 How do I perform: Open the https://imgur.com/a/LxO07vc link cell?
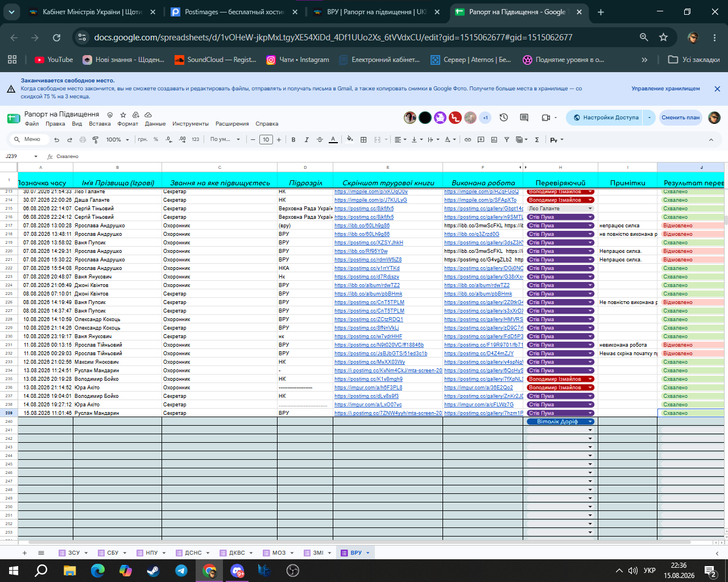[x=387, y=405]
